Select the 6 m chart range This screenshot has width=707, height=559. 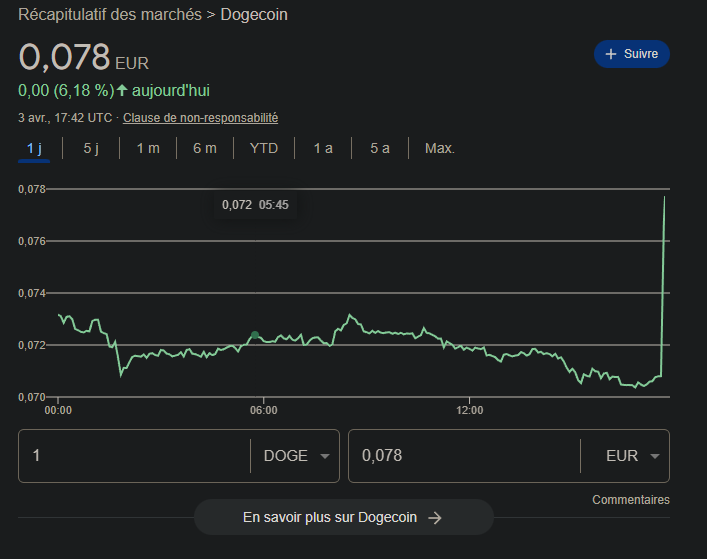point(205,148)
